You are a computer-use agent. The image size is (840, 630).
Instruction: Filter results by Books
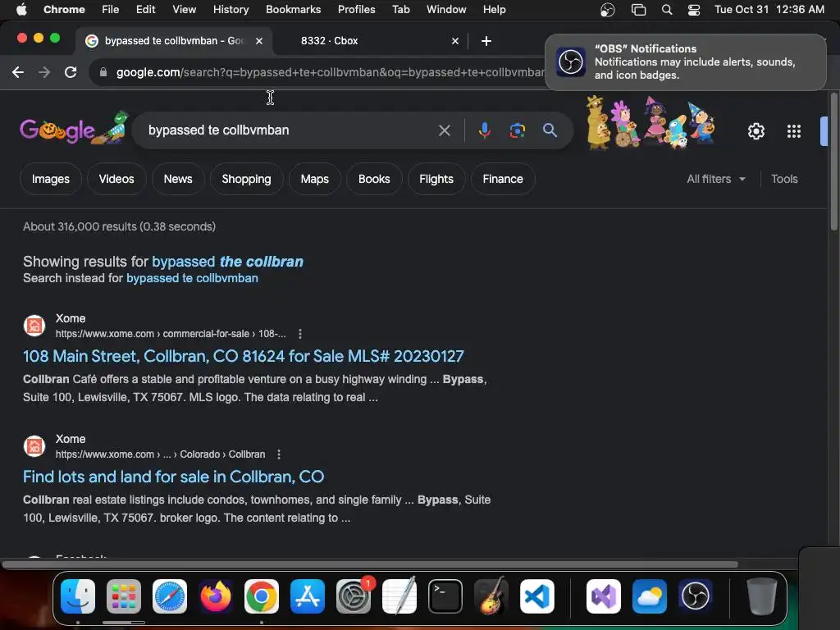coord(374,179)
